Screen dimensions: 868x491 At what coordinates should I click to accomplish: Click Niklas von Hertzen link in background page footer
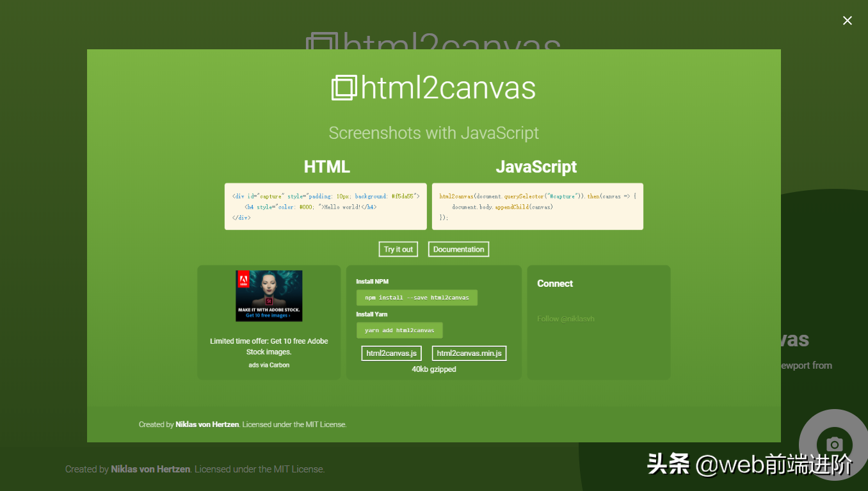(x=150, y=469)
